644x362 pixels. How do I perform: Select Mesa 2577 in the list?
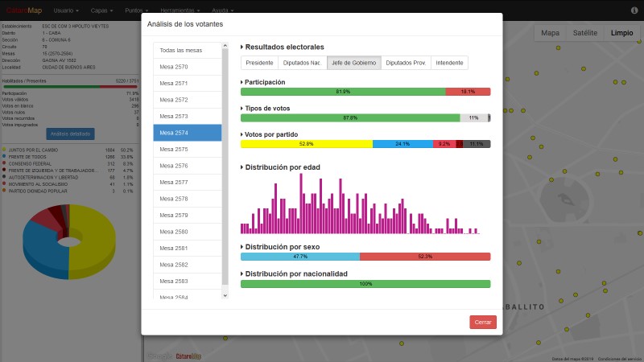(188, 182)
